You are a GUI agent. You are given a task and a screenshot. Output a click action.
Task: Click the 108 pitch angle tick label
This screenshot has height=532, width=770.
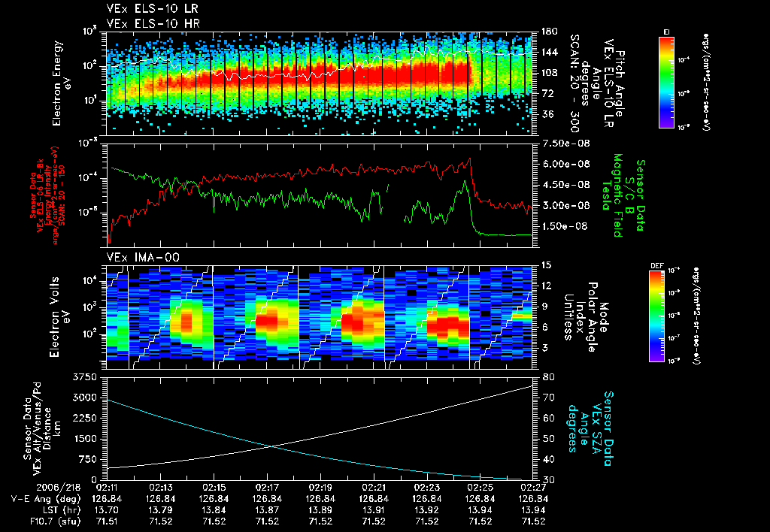pyautogui.click(x=549, y=73)
